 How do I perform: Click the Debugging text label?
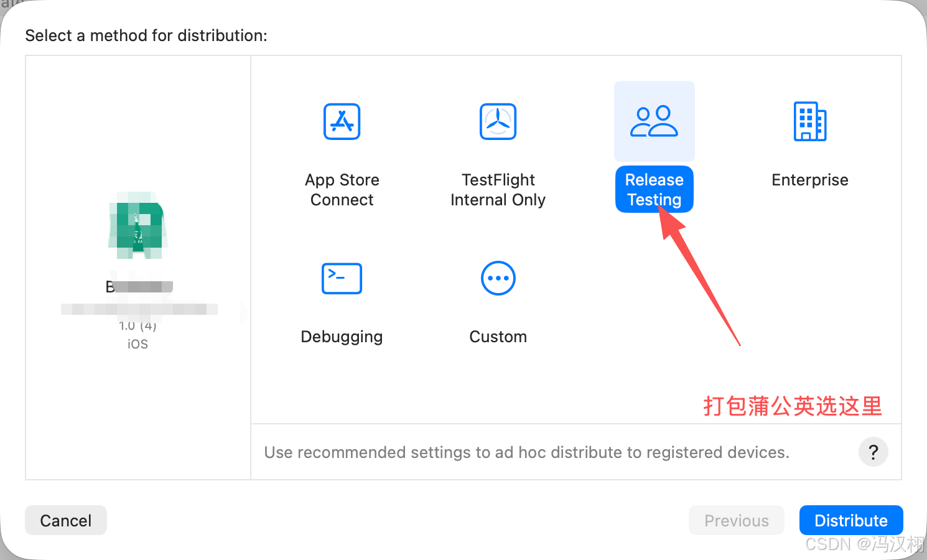342,337
